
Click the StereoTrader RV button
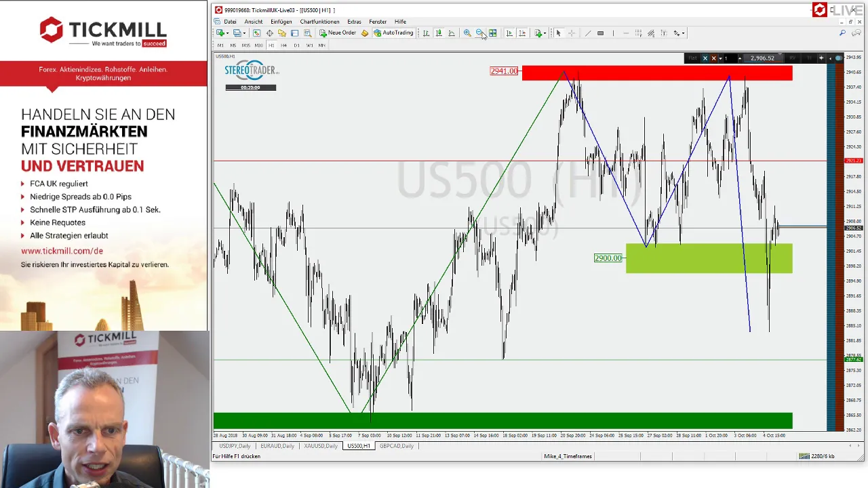(793, 58)
